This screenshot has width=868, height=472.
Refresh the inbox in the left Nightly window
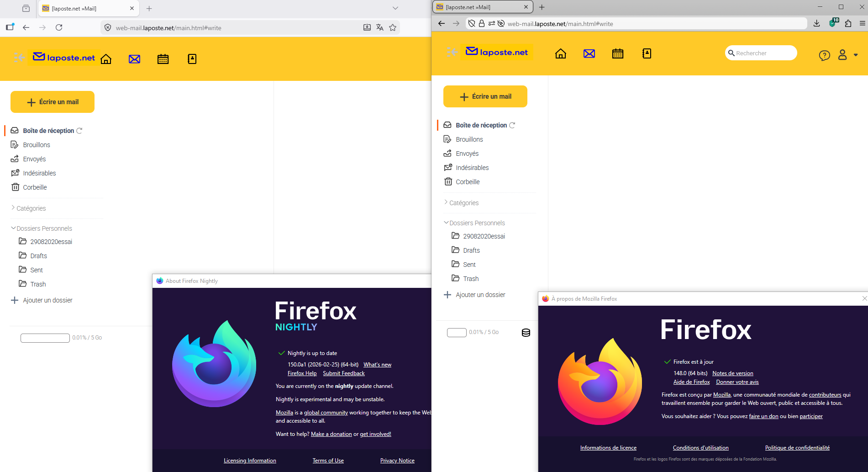[x=79, y=131]
